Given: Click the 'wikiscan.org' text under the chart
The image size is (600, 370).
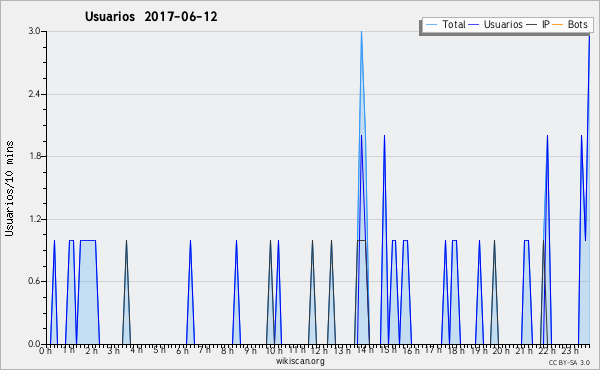Looking at the screenshot, I should [x=300, y=361].
